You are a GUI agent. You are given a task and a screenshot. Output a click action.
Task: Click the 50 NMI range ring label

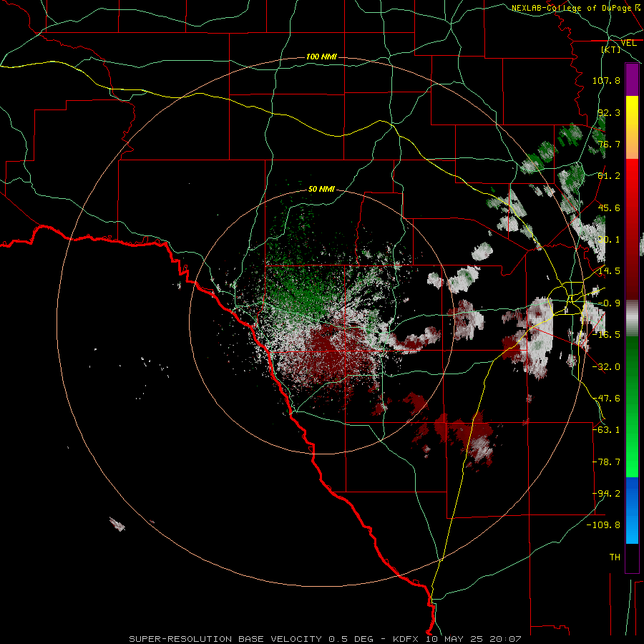tap(321, 190)
